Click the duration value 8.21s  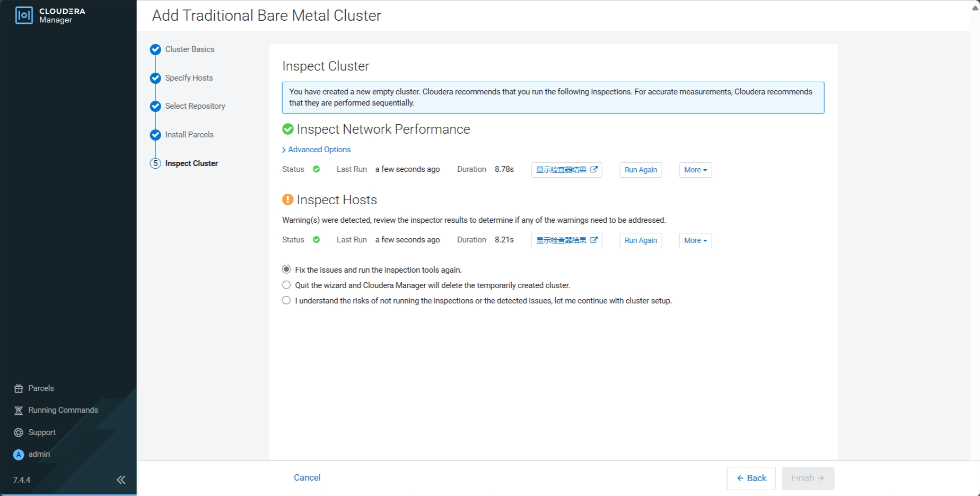coord(504,240)
